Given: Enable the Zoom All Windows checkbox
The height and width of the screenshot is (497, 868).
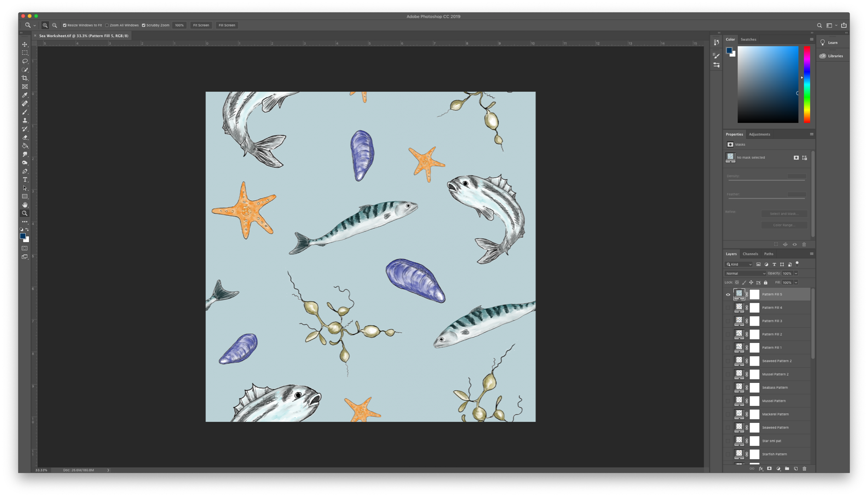Looking at the screenshot, I should (x=107, y=25).
